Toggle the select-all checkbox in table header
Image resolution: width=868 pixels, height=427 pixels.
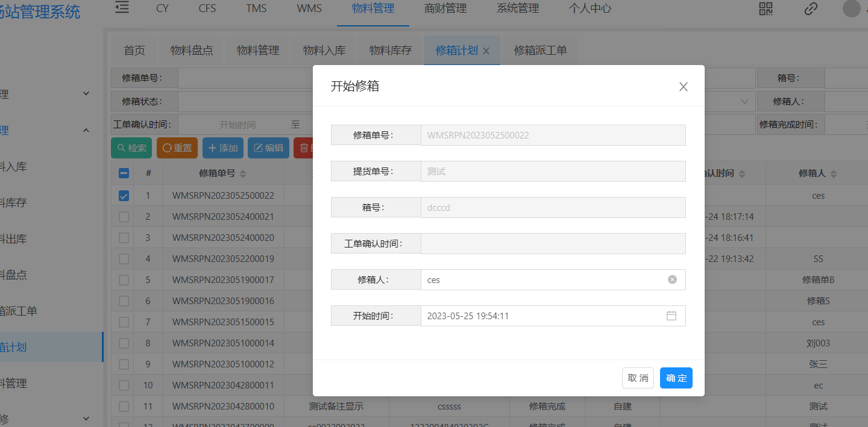coord(124,173)
